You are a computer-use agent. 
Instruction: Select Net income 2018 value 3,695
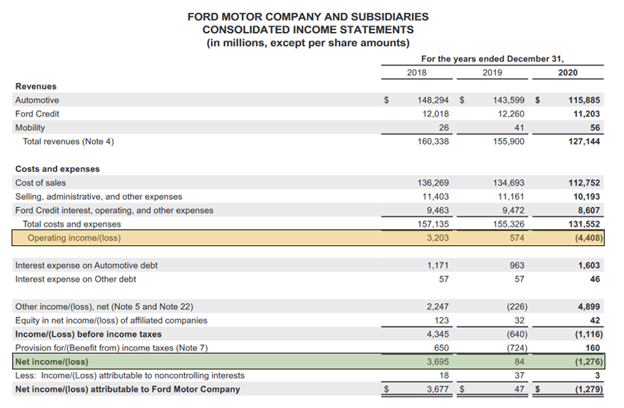tap(438, 362)
